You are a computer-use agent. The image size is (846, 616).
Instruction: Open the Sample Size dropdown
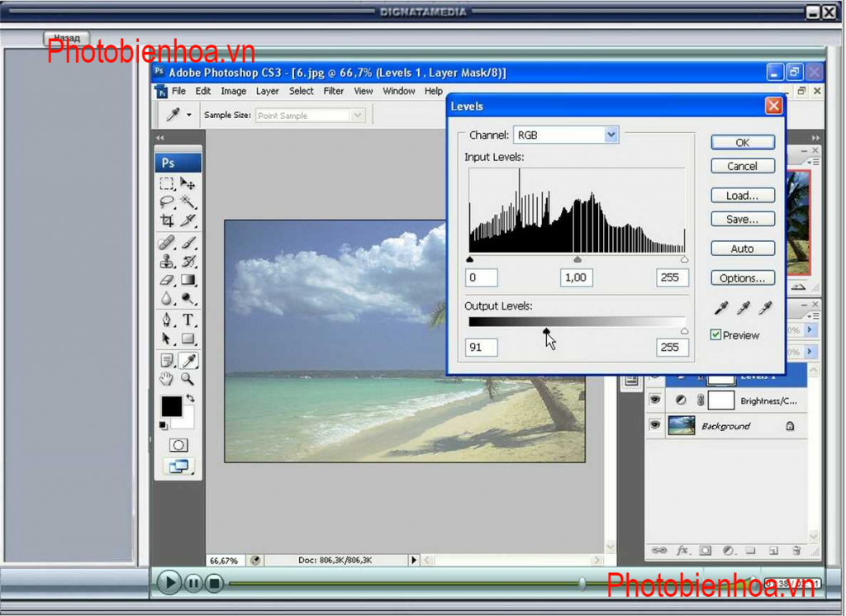[357, 116]
